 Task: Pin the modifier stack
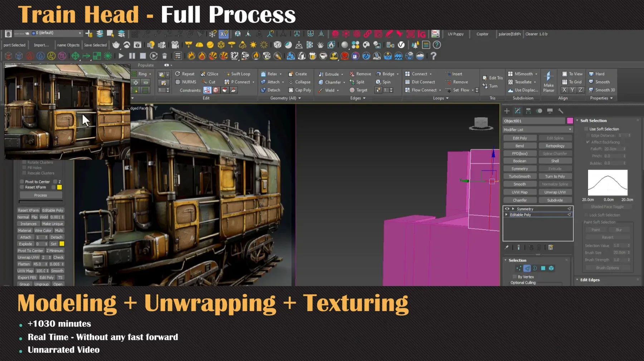[507, 247]
